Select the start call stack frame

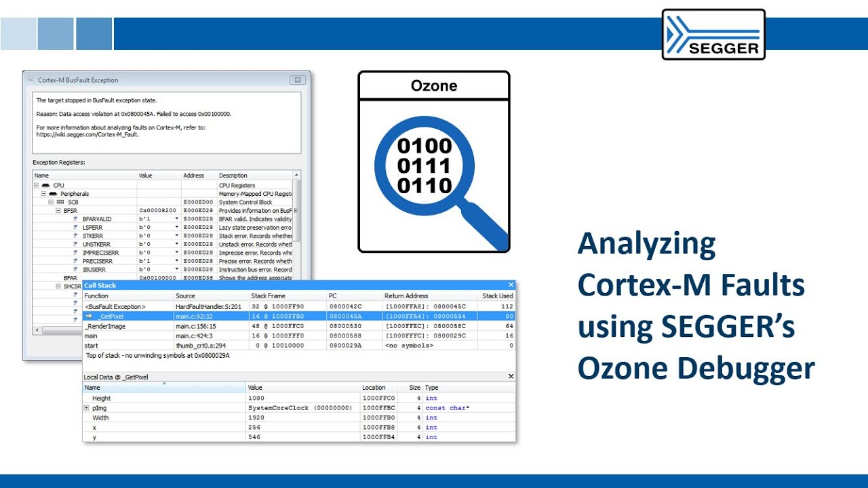tap(298, 346)
